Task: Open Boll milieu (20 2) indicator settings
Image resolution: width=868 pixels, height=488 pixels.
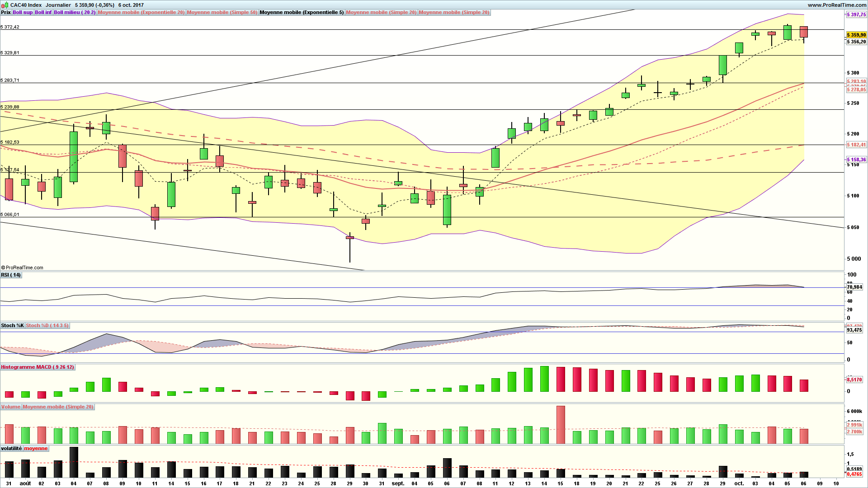Action: tap(75, 12)
